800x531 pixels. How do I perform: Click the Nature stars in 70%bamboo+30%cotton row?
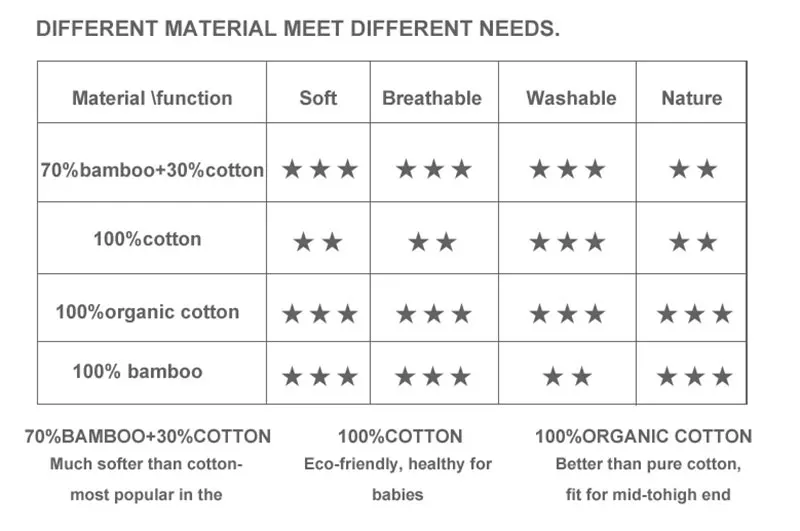pyautogui.click(x=693, y=169)
